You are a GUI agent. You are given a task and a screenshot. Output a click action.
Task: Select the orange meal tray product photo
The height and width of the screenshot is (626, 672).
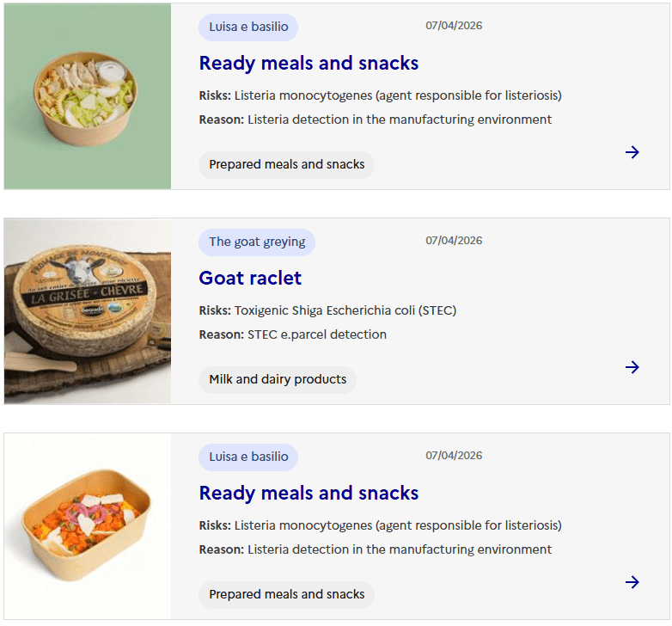(x=88, y=526)
